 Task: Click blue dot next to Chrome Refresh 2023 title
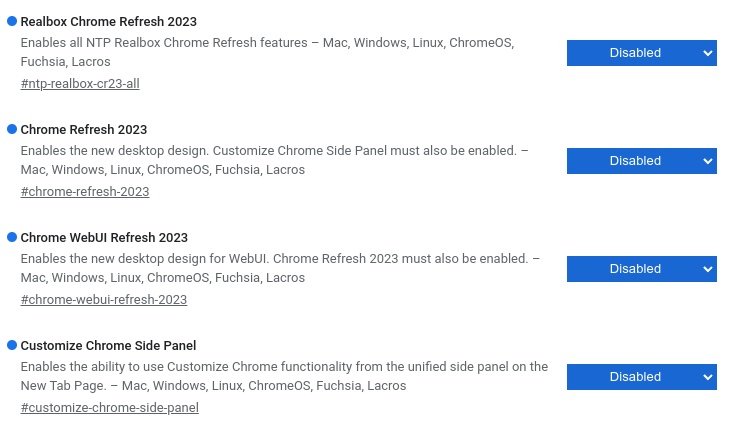coord(12,129)
